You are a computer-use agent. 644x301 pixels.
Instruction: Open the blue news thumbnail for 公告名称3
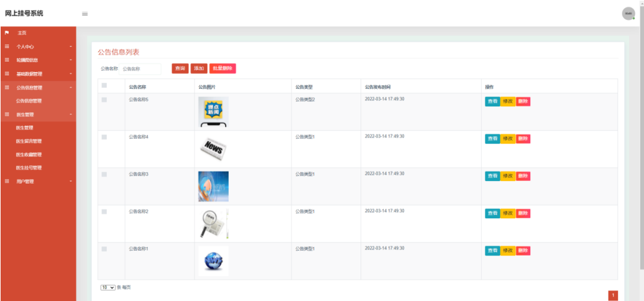pos(213,187)
